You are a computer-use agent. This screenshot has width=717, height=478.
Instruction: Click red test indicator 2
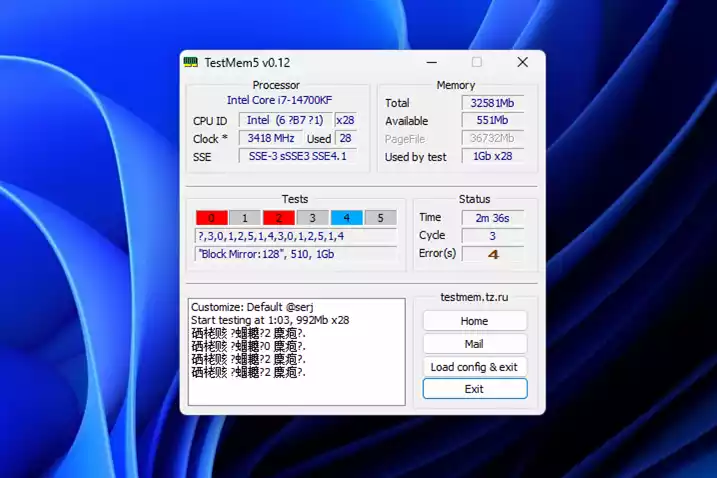point(279,218)
